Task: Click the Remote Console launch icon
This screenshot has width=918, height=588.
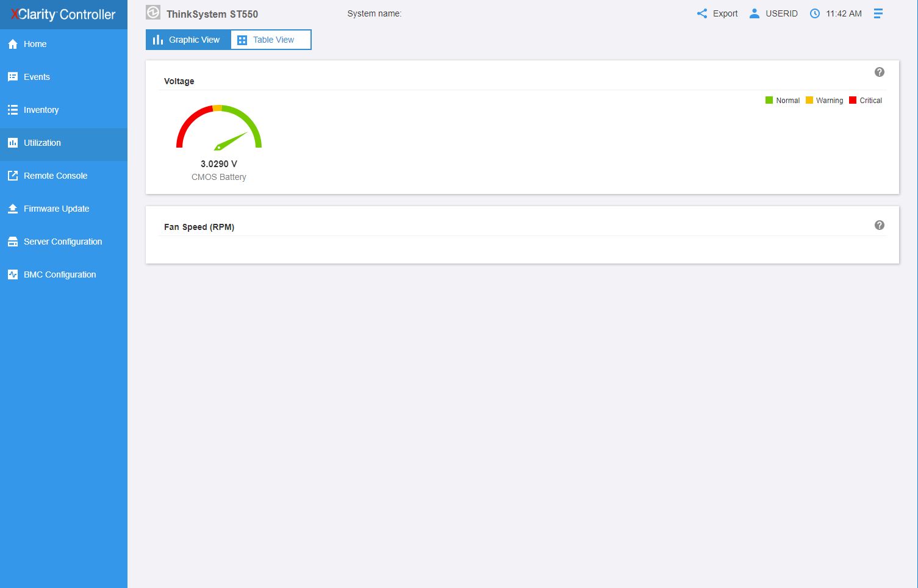Action: click(13, 176)
